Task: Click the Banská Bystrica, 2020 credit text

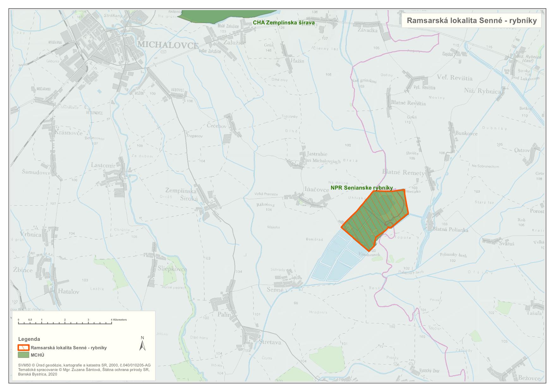Action: 38,374
